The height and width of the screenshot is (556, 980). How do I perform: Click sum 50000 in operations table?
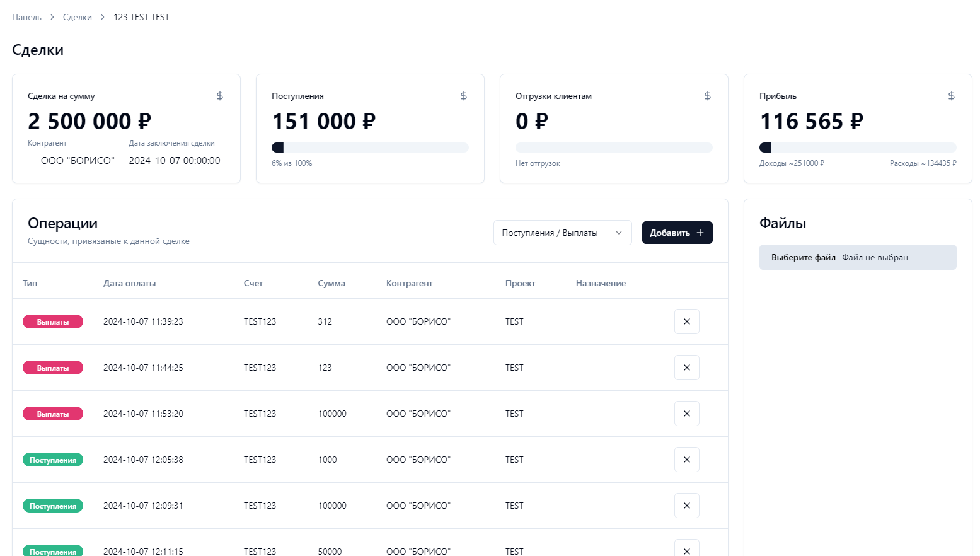330,551
